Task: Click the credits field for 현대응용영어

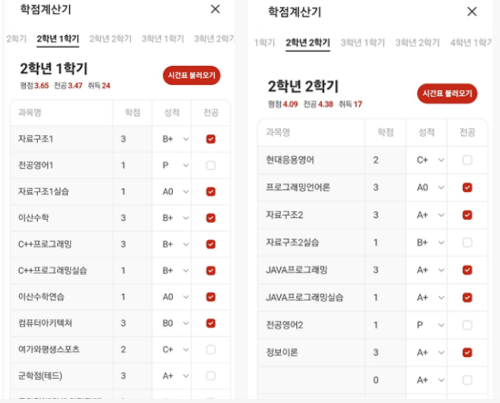Action: coord(386,160)
